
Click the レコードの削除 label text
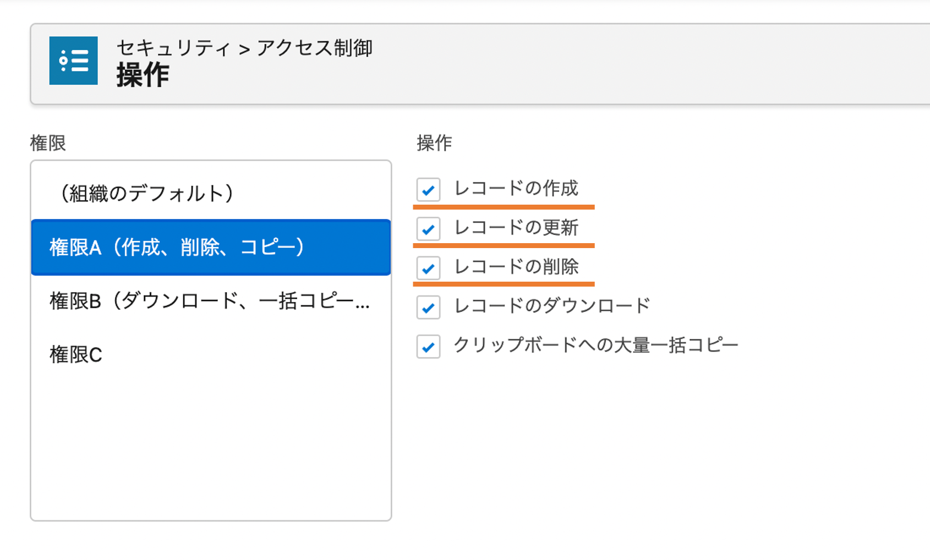[516, 267]
